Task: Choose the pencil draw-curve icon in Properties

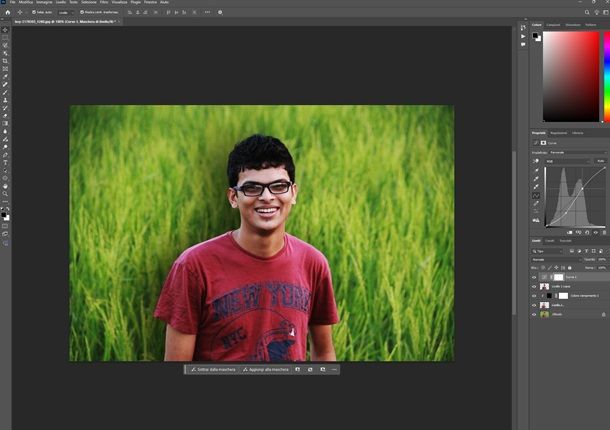Action: [x=536, y=204]
